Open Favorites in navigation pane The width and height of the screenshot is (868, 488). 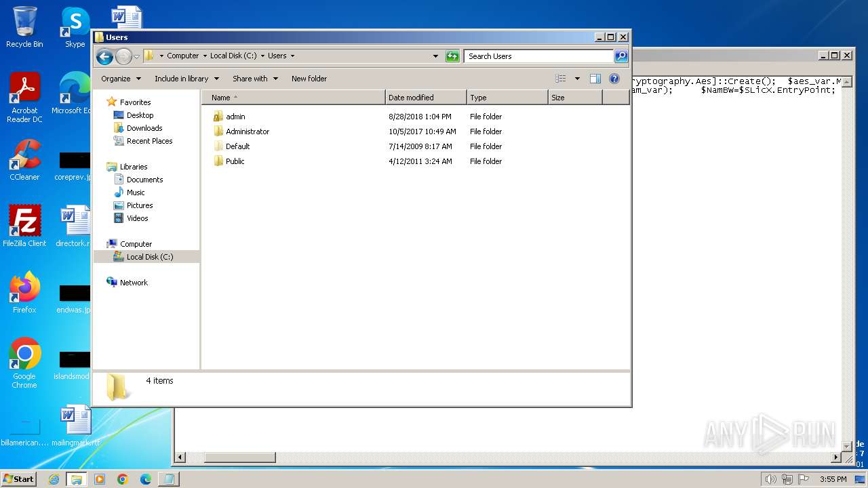pyautogui.click(x=135, y=102)
